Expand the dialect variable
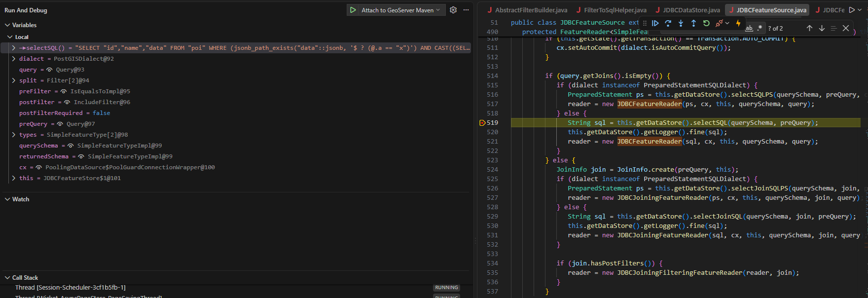 [x=13, y=59]
